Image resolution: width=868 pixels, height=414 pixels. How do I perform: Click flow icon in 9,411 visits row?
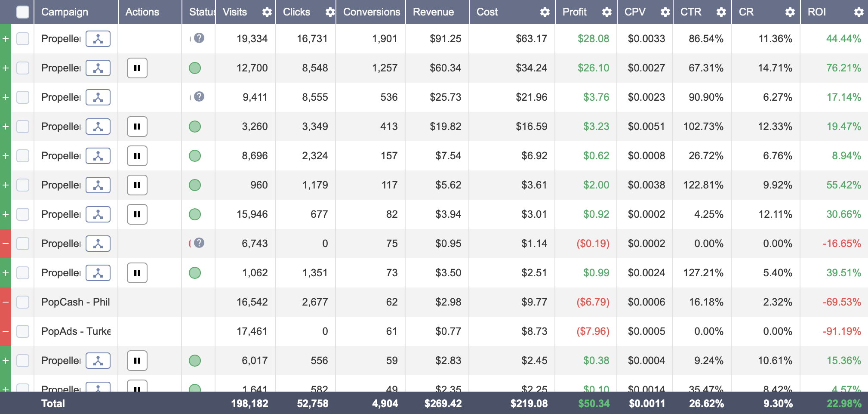(x=98, y=97)
